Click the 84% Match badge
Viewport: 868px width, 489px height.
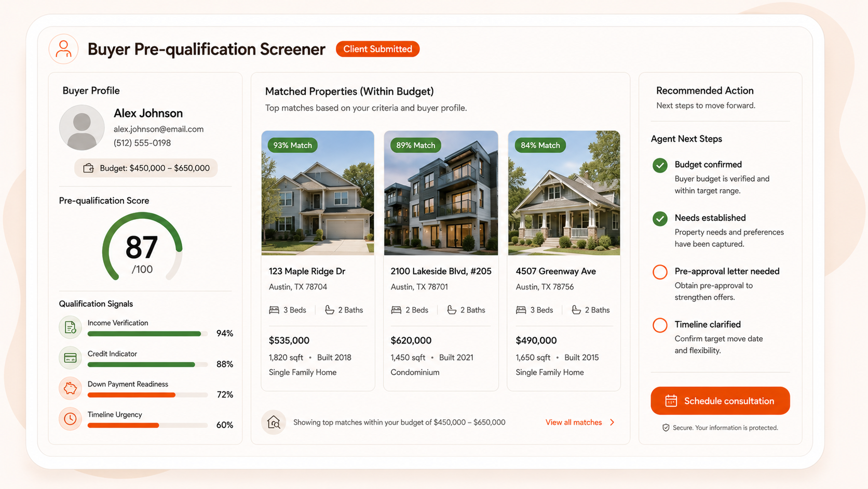tap(540, 145)
